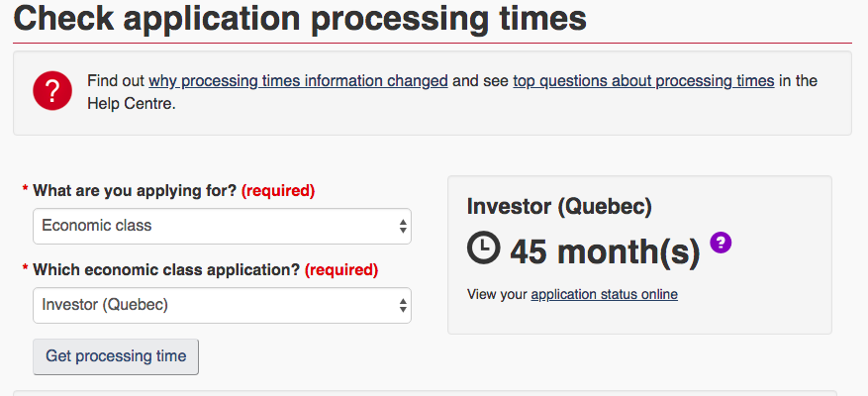Expand the 'Investor (Quebec)' select box
The height and width of the screenshot is (396, 868).
tap(213, 305)
